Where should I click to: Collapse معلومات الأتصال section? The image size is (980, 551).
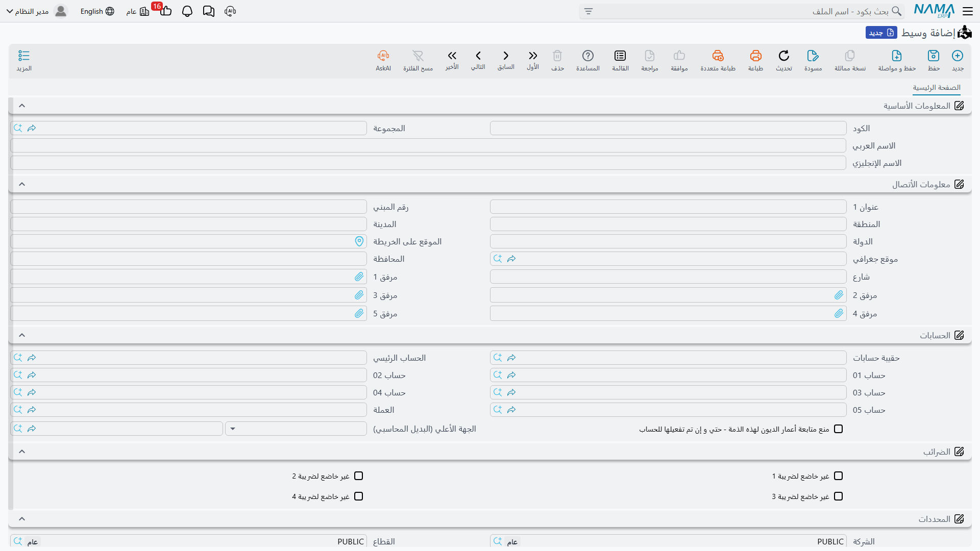point(22,184)
